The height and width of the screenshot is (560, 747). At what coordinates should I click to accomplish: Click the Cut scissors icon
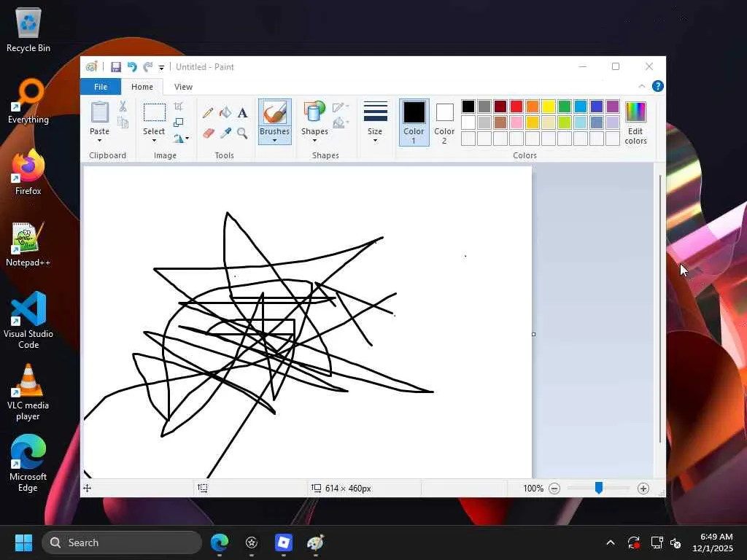(123, 106)
